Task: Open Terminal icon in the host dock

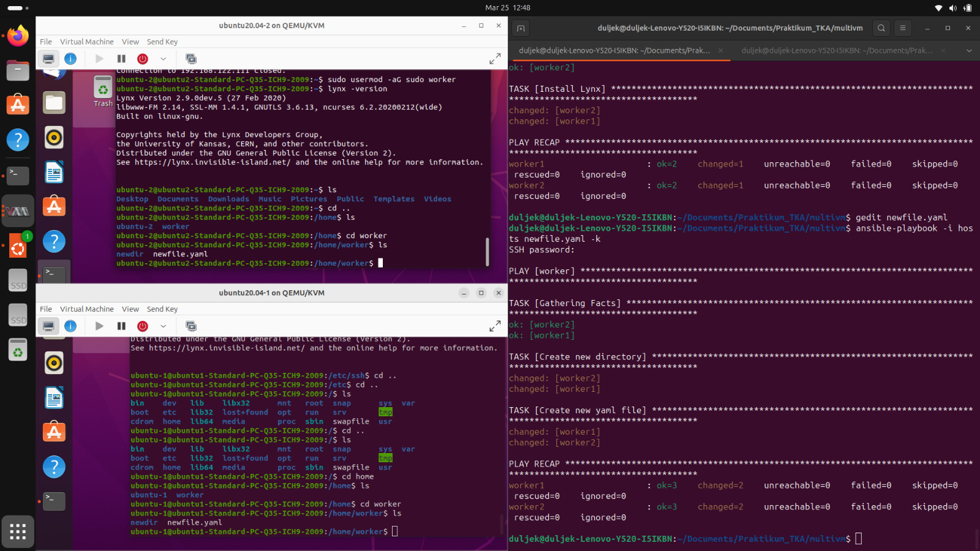Action: pyautogui.click(x=18, y=175)
